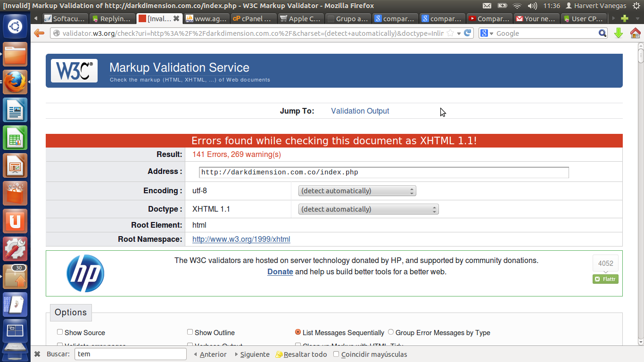This screenshot has height=362, width=644.
Task: Go to the Firefox Home page
Action: tap(635, 33)
